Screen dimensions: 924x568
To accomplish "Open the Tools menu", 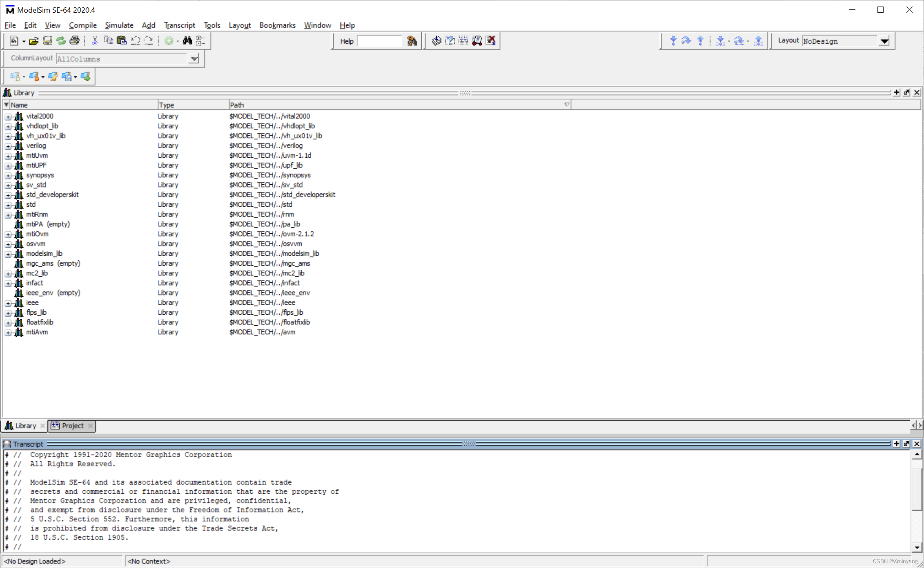I will point(212,25).
